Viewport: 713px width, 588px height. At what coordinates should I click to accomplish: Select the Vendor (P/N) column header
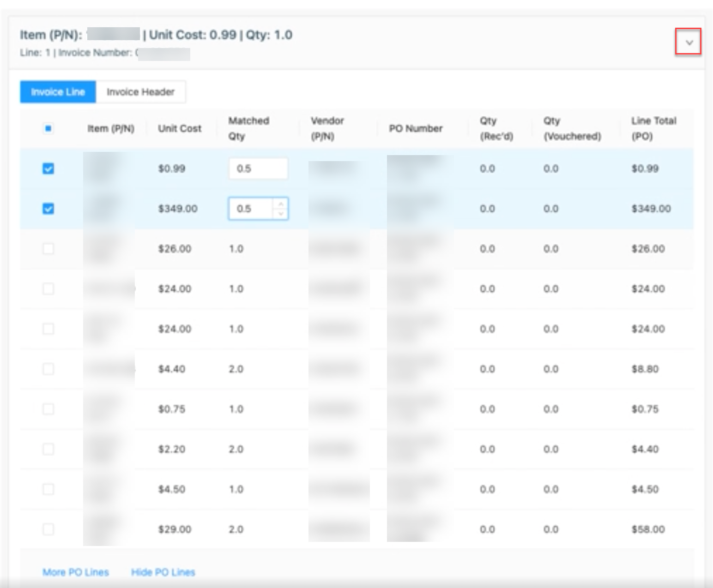pyautogui.click(x=327, y=128)
